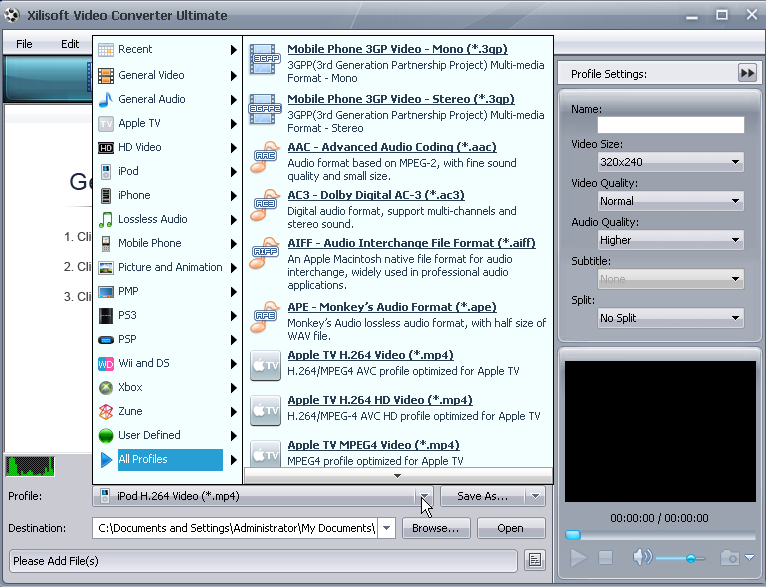
Task: Click the HD Video category icon
Action: point(106,147)
